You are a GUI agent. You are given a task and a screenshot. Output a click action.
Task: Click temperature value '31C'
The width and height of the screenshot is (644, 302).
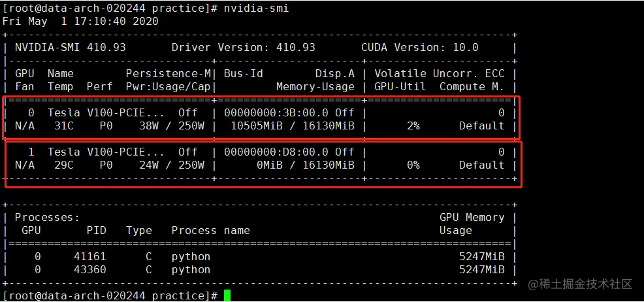tap(63, 126)
